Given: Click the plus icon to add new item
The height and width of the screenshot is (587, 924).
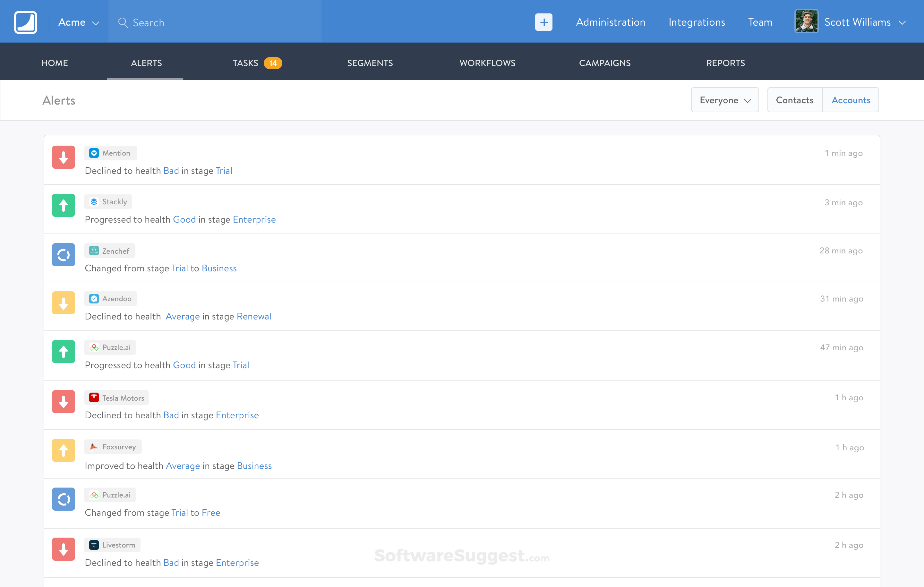Looking at the screenshot, I should click(x=543, y=22).
